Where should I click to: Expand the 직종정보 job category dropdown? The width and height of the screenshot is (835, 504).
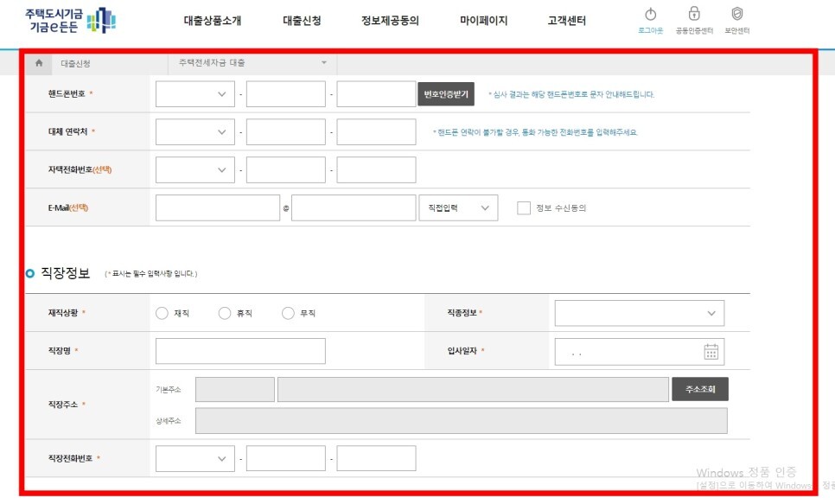coord(640,312)
